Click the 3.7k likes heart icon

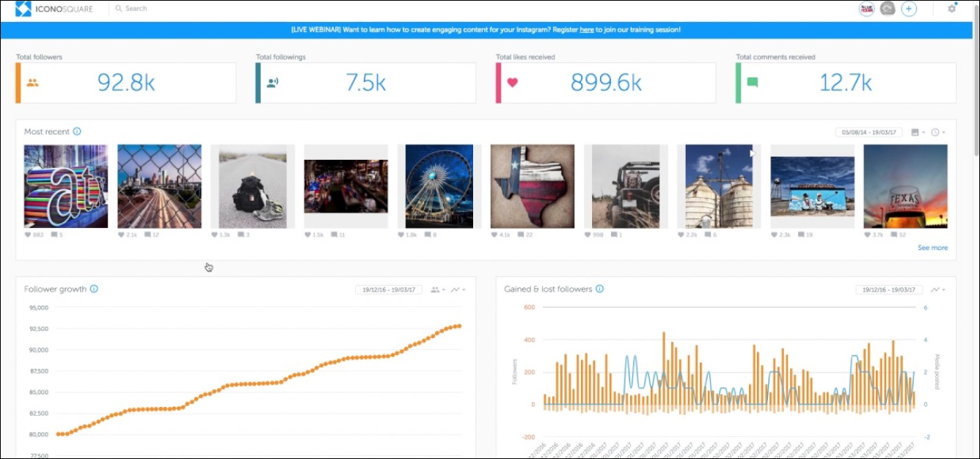(868, 235)
